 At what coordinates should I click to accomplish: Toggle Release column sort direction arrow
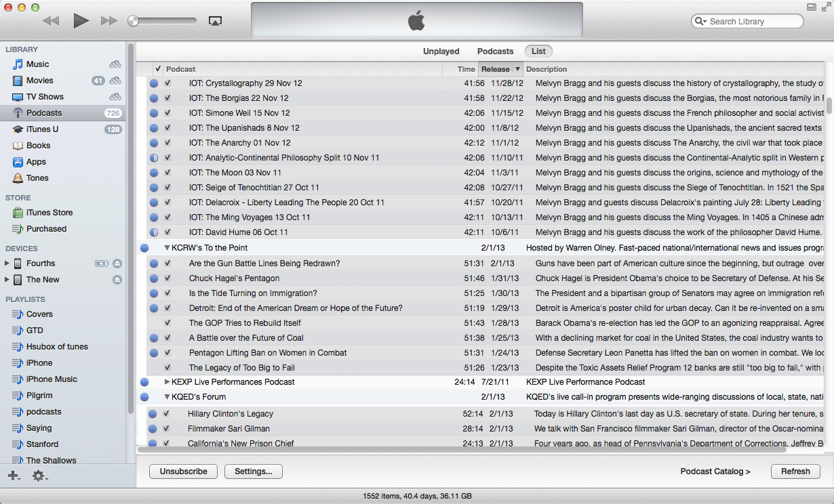click(x=517, y=69)
